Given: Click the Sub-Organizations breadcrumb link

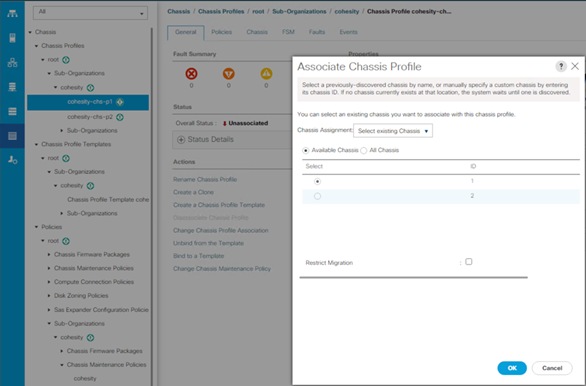Looking at the screenshot, I should click(x=299, y=12).
